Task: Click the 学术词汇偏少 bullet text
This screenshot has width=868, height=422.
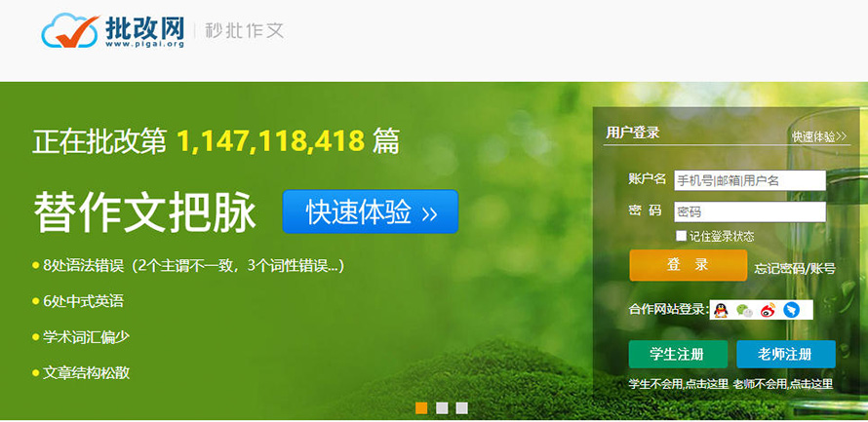Action: coord(87,337)
